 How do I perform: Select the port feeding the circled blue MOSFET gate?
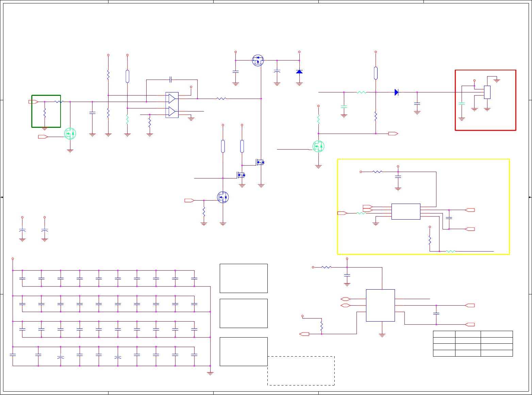click(189, 200)
